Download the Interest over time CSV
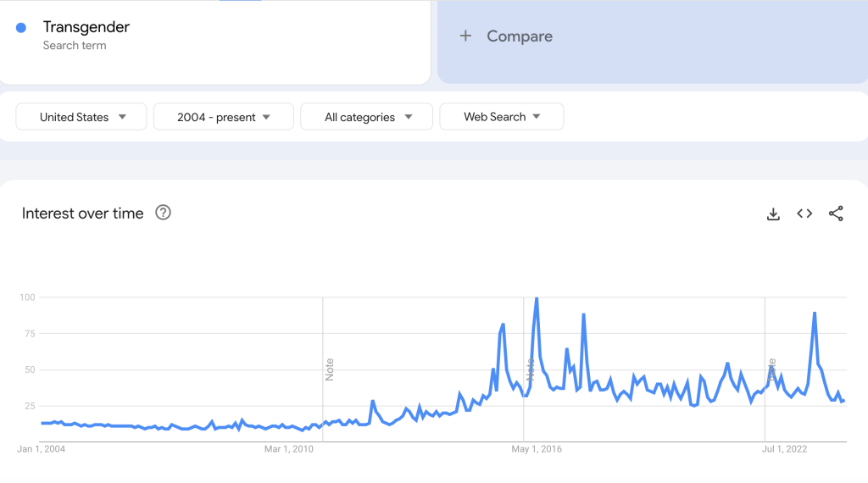This screenshot has height=483, width=868. (x=773, y=214)
